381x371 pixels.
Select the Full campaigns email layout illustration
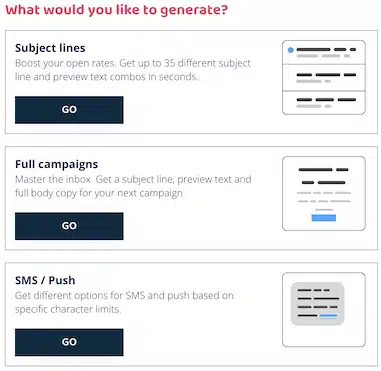pyautogui.click(x=324, y=193)
